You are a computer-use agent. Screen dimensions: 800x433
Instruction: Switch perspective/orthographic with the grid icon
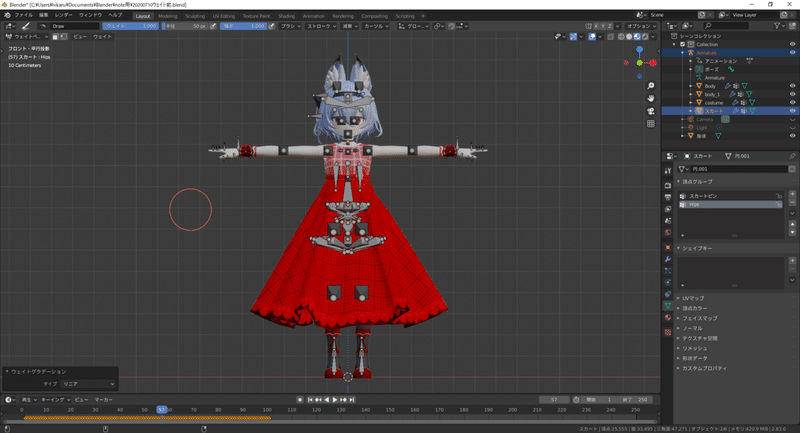coord(651,123)
